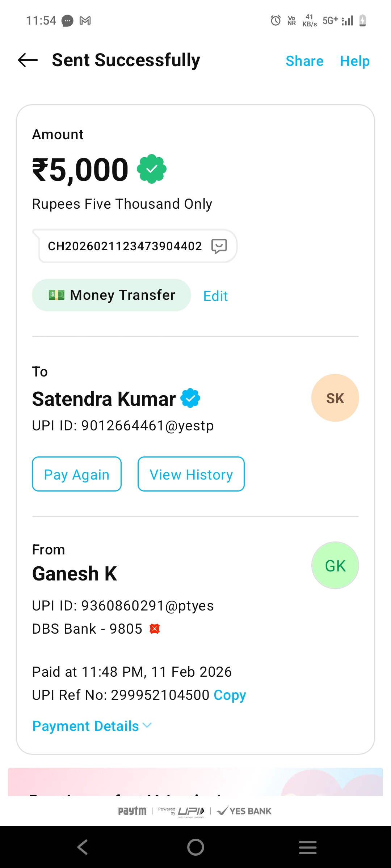Tap the back arrow in header
The width and height of the screenshot is (391, 868).
[28, 60]
